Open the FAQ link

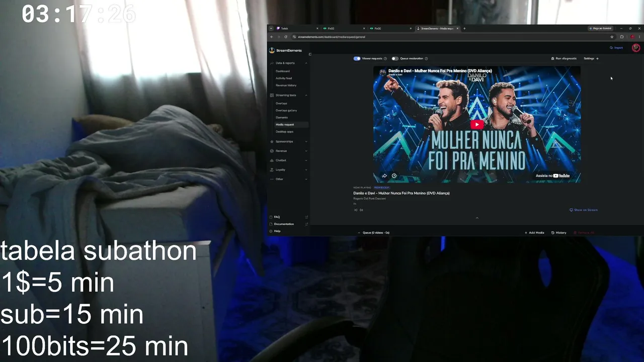(289, 217)
